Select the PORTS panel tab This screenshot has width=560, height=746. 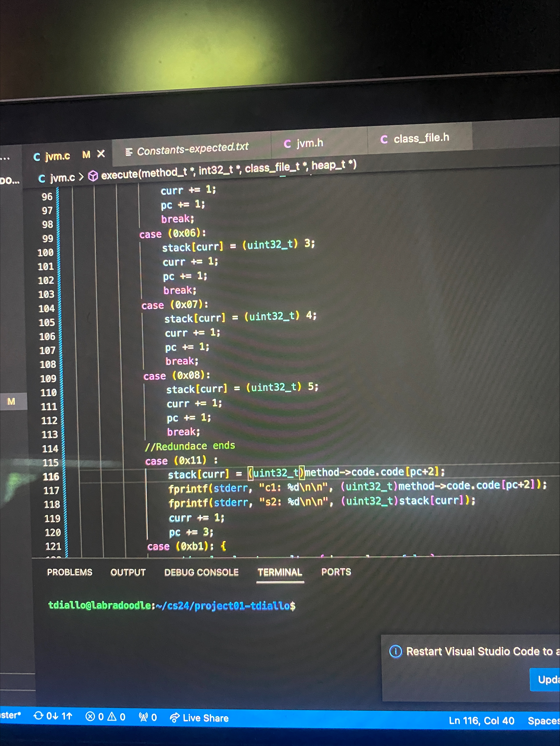336,572
